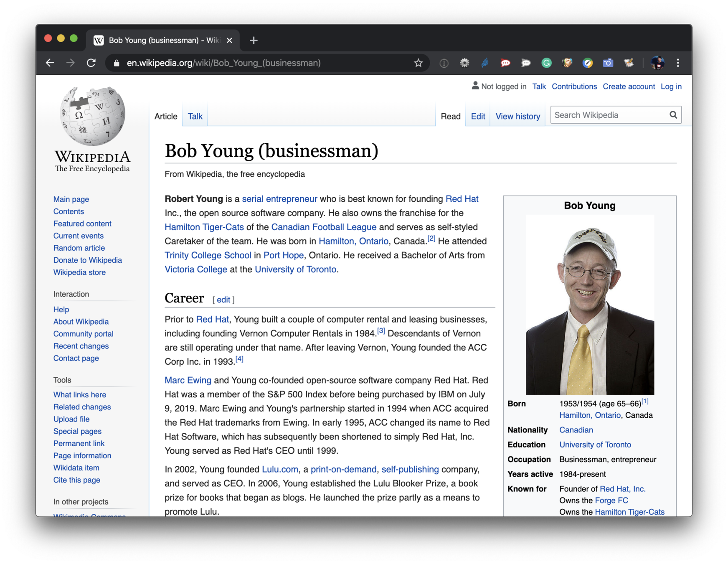Click Create account

(x=629, y=86)
